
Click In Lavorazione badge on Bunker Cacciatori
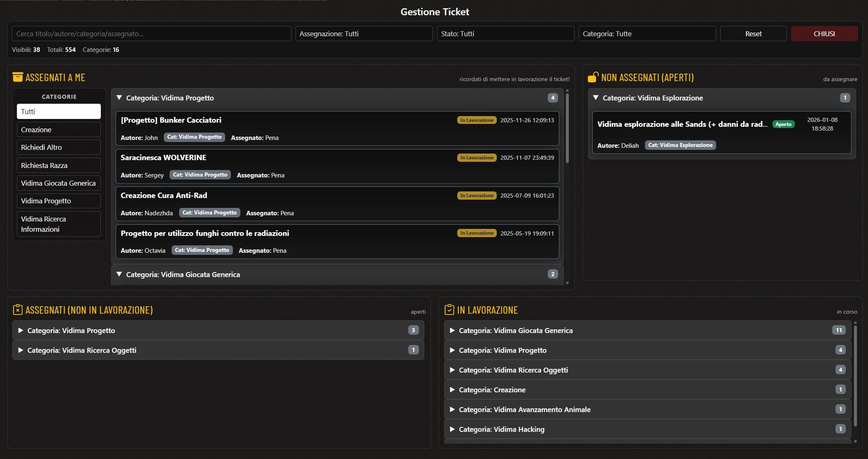click(x=477, y=120)
